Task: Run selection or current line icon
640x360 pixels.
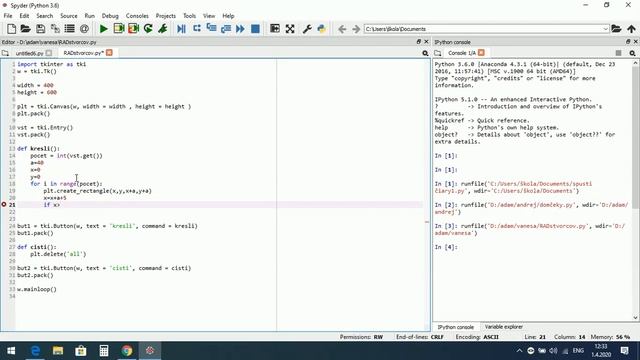Action: [163, 29]
